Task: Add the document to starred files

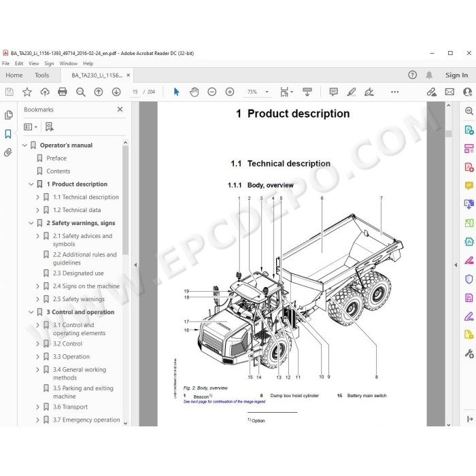Action: point(27,92)
